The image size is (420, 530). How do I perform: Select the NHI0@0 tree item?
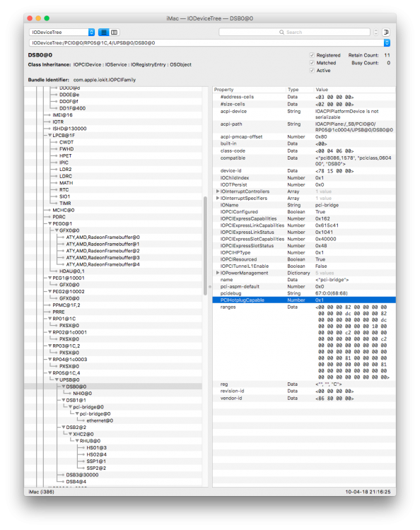82,394
